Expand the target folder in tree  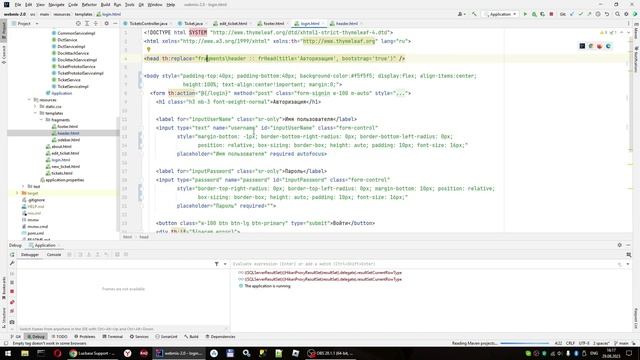pyautogui.click(x=17, y=193)
